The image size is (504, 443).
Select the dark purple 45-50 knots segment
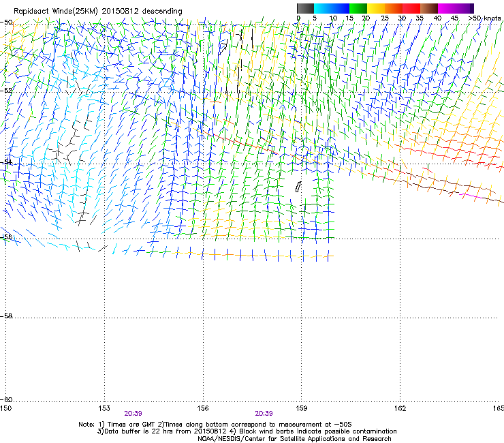click(x=464, y=8)
